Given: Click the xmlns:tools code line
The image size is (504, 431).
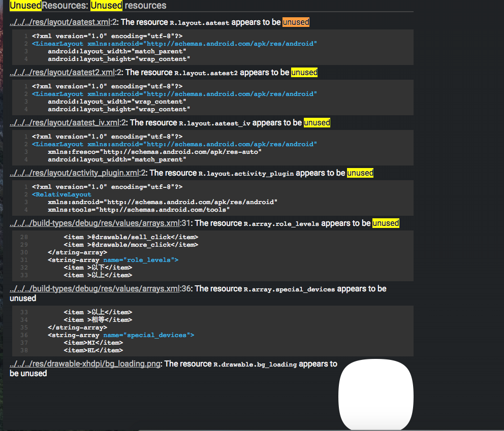Looking at the screenshot, I should pos(139,210).
